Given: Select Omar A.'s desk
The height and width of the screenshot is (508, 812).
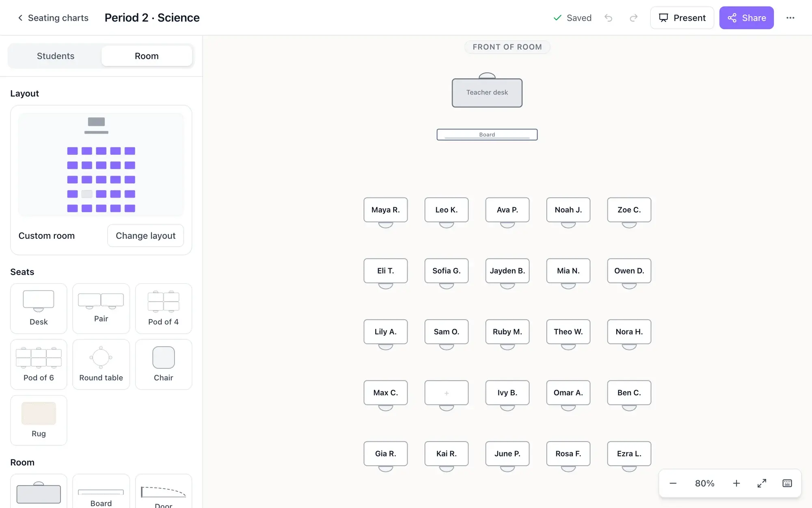Looking at the screenshot, I should coord(568,393).
